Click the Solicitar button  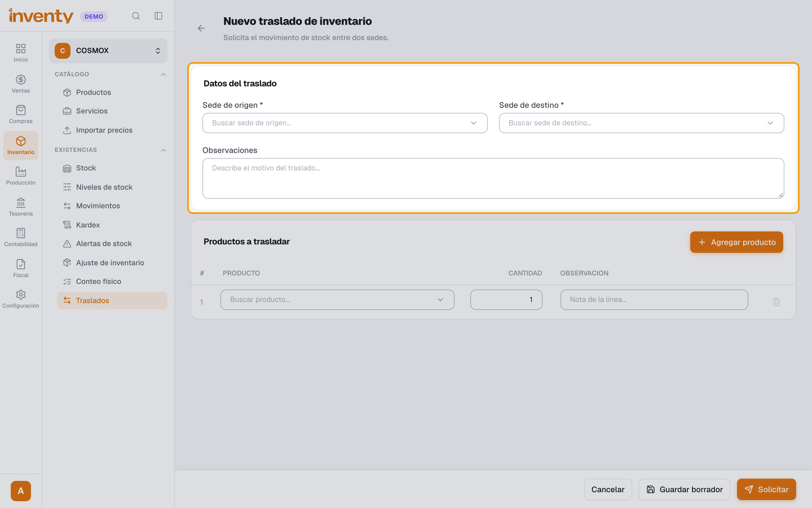[766, 490]
